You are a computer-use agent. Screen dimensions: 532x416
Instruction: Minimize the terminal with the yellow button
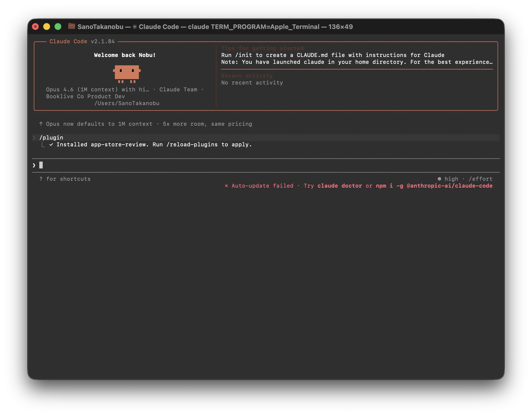(47, 27)
